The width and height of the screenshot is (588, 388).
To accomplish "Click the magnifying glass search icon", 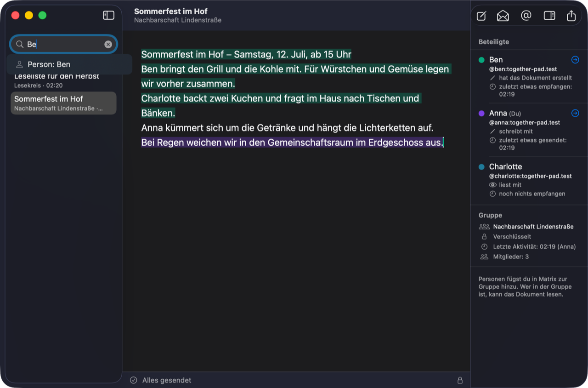I will [20, 44].
